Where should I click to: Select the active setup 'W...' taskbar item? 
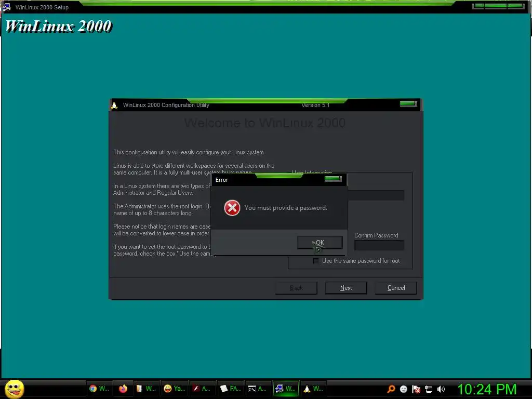click(x=286, y=389)
